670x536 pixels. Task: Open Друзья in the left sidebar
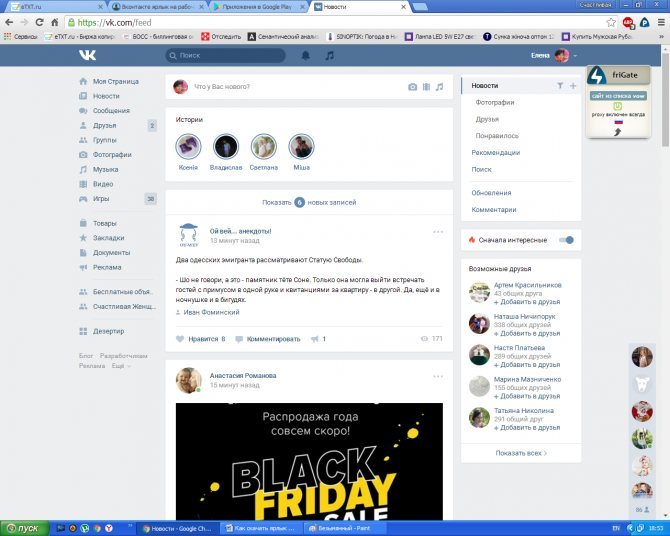104,125
